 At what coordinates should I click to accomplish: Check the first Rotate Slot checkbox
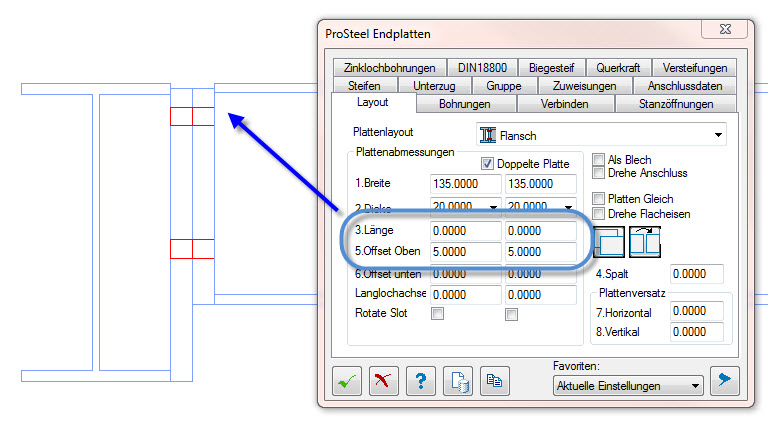pyautogui.click(x=437, y=313)
